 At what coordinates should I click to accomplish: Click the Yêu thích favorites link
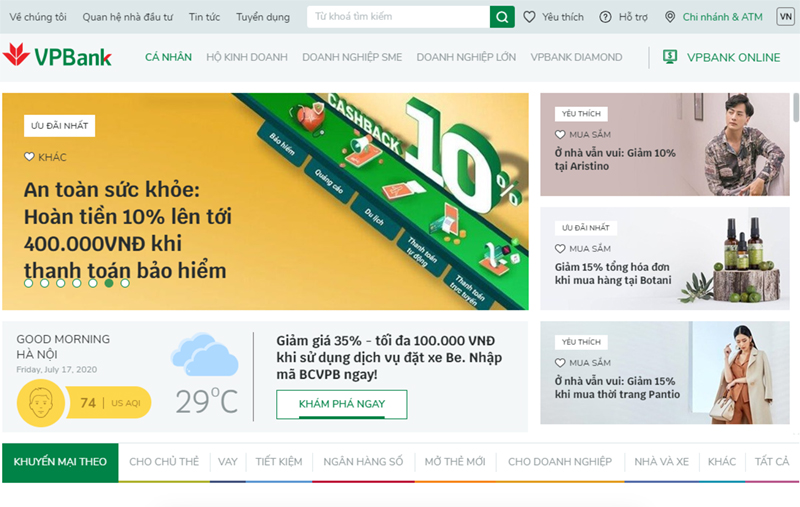563,17
